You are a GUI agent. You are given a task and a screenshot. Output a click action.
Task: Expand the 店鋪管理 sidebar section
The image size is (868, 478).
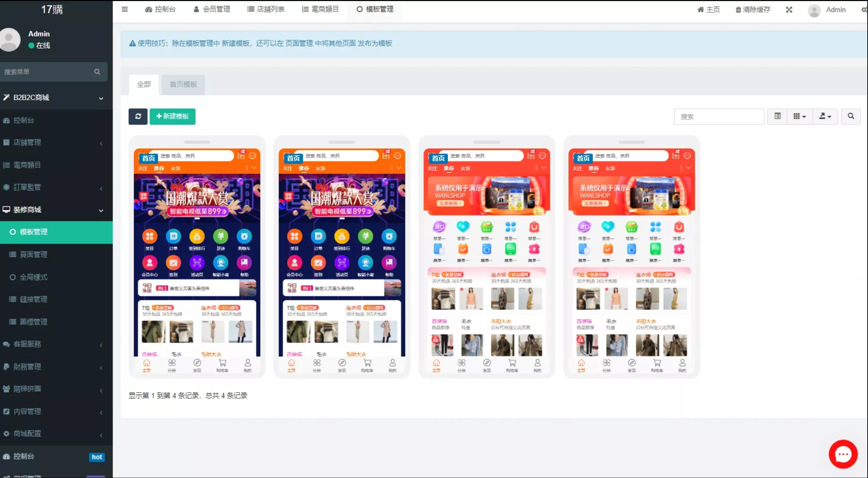(27, 142)
